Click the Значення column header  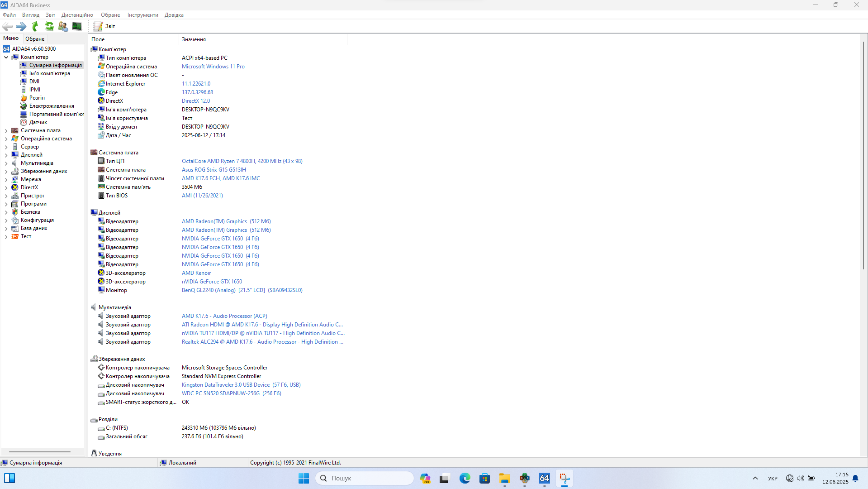[x=194, y=39]
